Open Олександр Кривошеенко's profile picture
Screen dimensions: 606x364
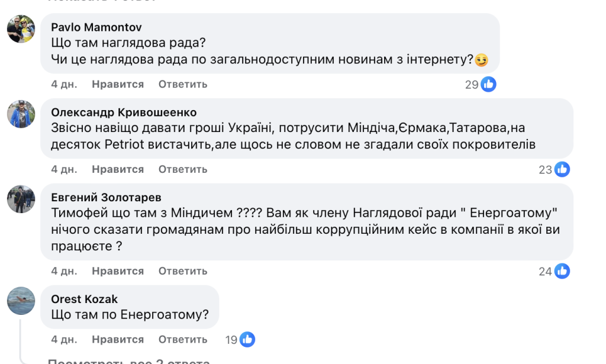click(21, 114)
